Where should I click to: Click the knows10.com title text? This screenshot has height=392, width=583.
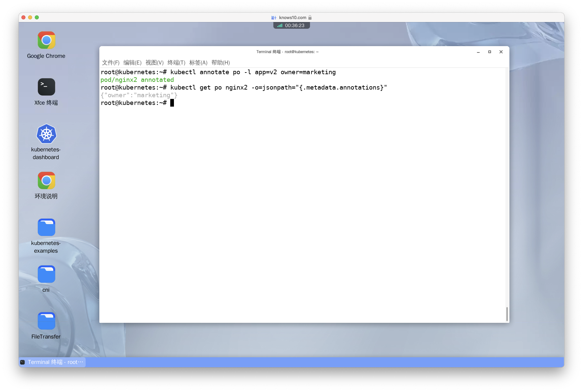[x=293, y=18]
